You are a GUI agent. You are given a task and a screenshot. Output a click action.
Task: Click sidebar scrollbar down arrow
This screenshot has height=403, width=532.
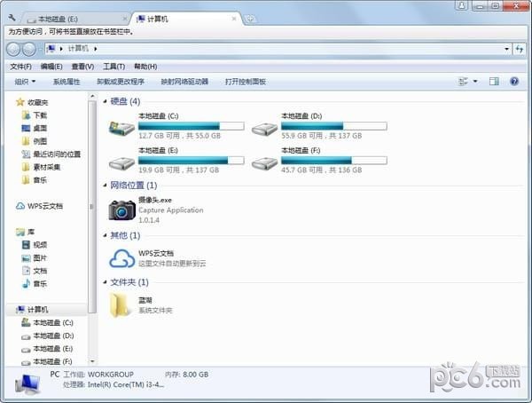tap(92, 361)
